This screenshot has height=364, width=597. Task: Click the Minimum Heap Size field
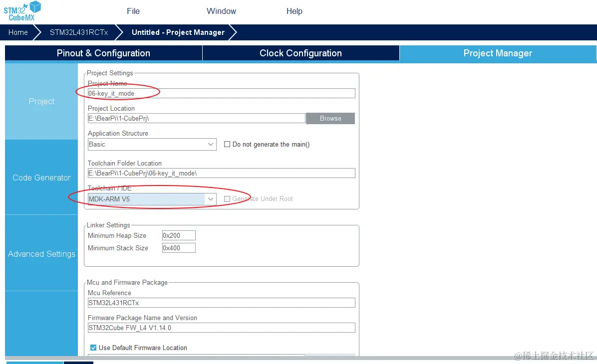tap(179, 235)
